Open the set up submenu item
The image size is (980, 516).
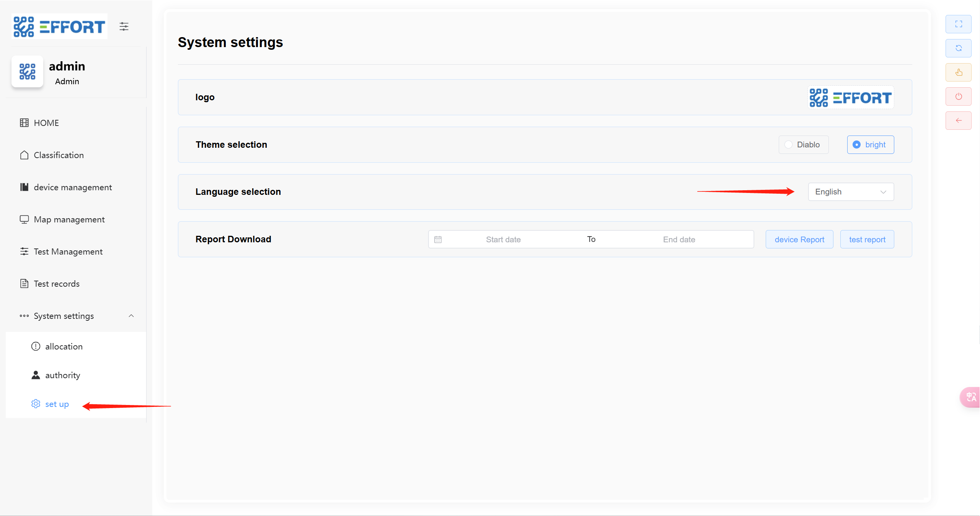pos(57,404)
